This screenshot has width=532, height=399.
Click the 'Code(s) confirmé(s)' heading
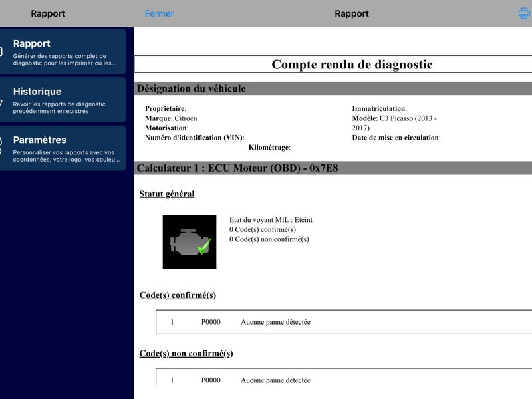tap(178, 295)
